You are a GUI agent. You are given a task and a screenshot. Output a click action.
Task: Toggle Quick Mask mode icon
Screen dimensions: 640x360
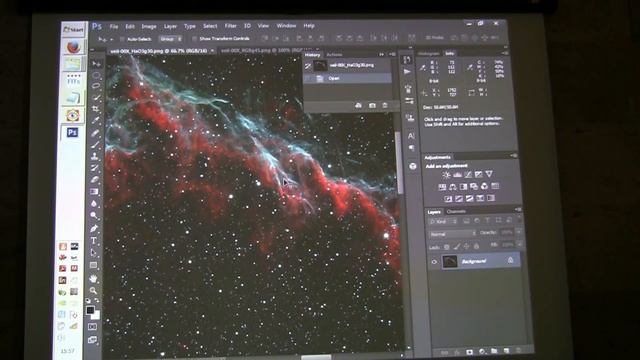(x=93, y=327)
